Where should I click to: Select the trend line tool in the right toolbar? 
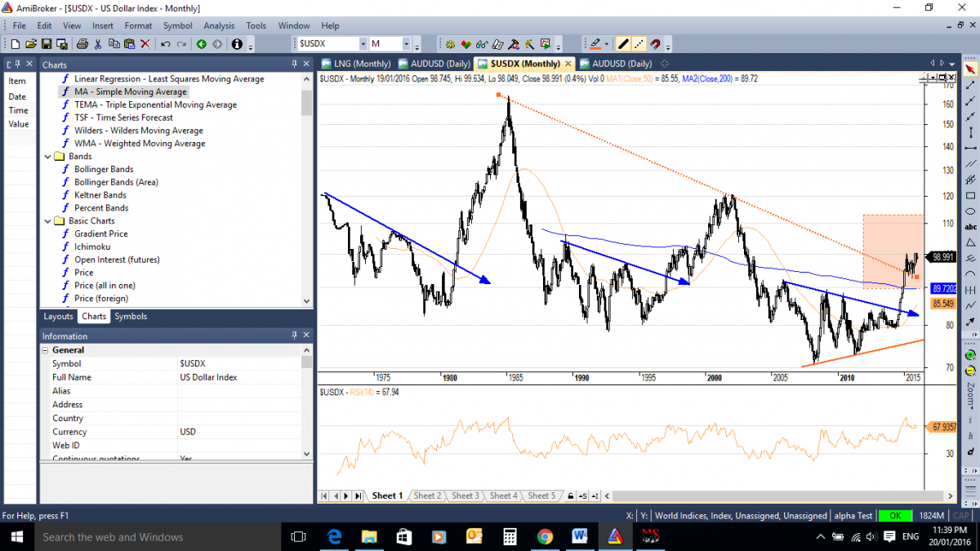(970, 85)
